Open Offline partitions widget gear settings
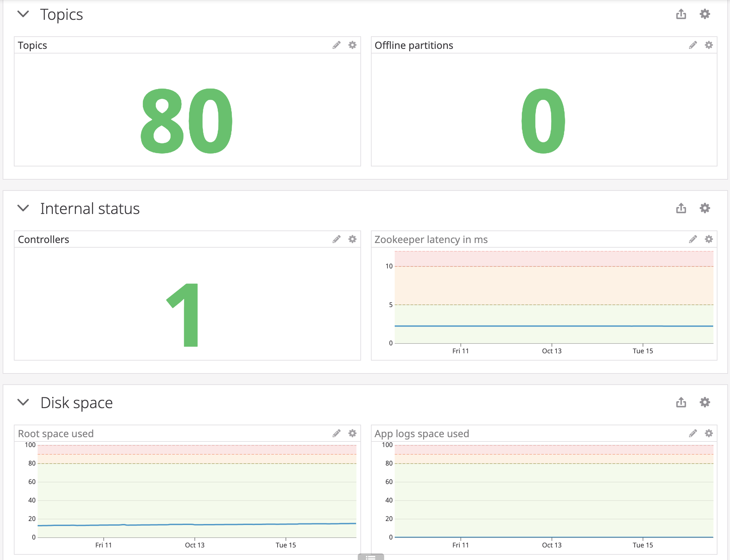 (x=709, y=45)
